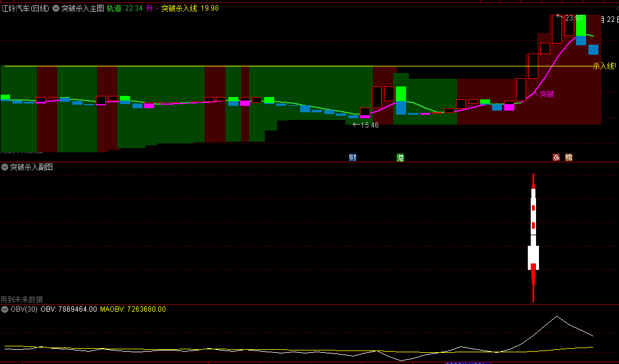Collapse the 突破杀入副图 panel expander
This screenshot has width=619, height=364.
(x=5, y=167)
